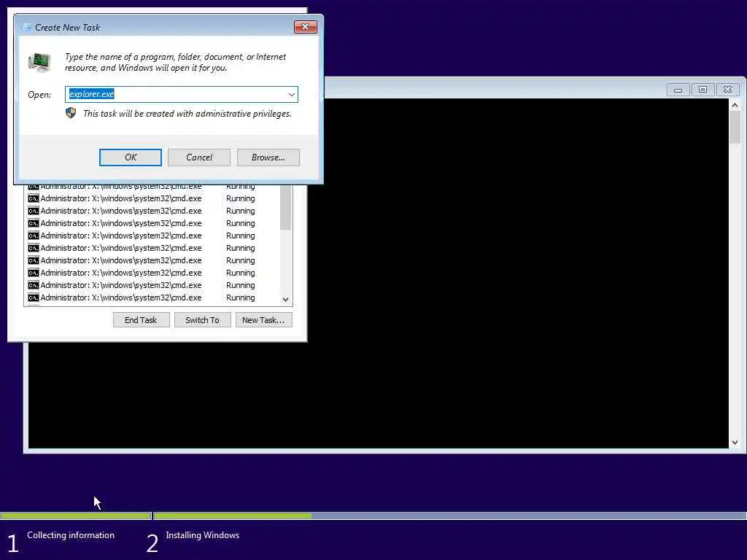Click command prompt scrollbar up arrow
Screen dimensions: 747x560
(x=735, y=105)
